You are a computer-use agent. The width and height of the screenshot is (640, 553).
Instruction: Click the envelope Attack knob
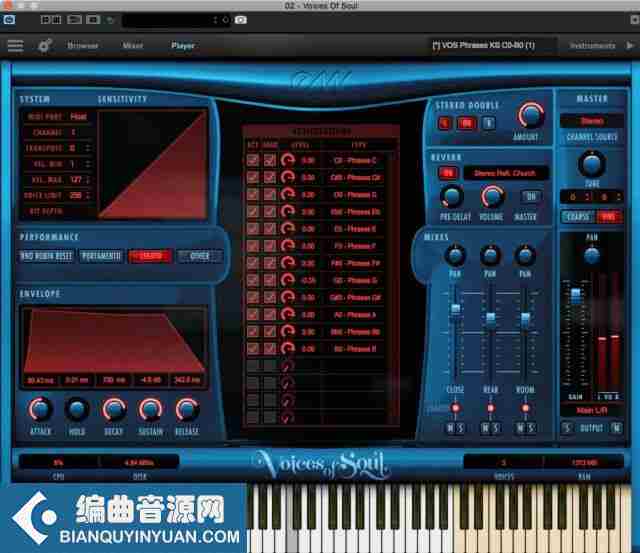coord(40,409)
